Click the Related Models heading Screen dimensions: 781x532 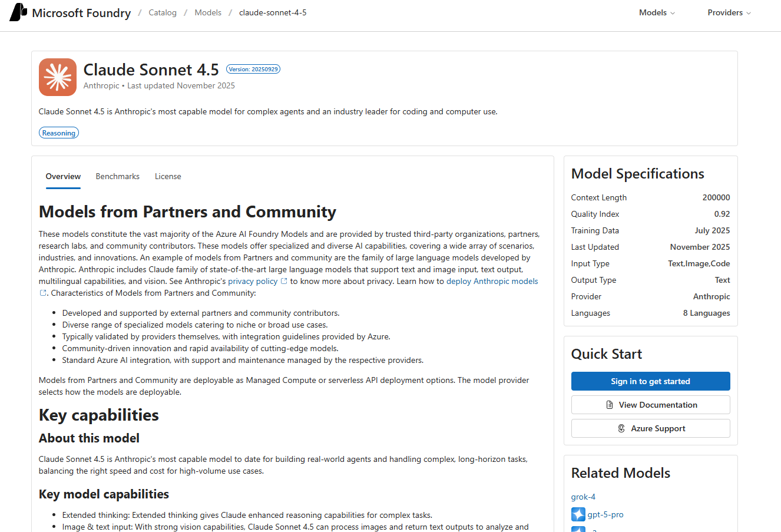[621, 473]
